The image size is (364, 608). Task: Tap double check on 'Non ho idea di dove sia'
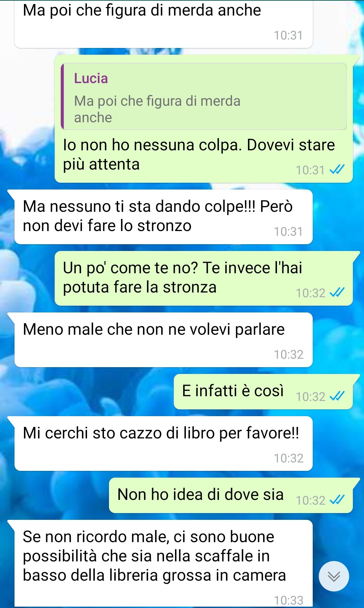[337, 500]
